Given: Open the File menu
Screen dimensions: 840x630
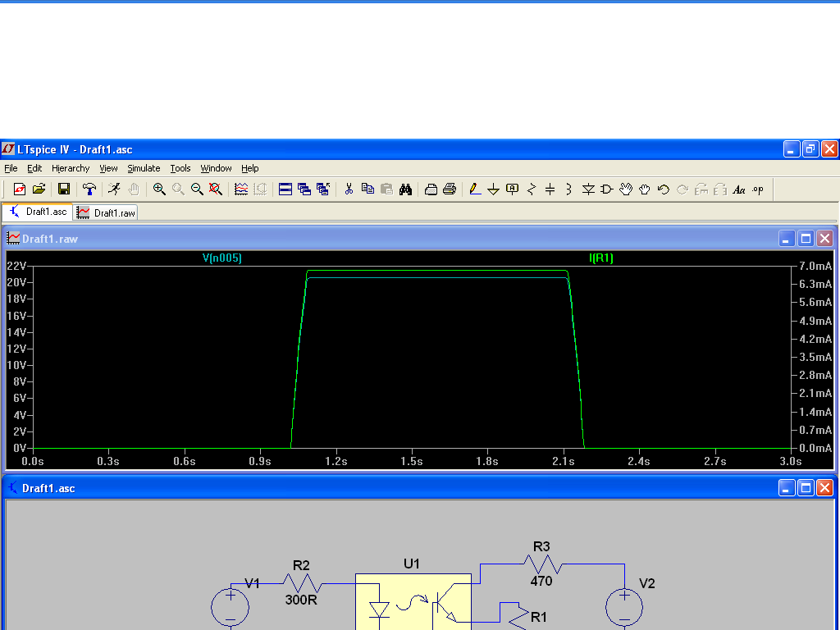Looking at the screenshot, I should click(11, 168).
